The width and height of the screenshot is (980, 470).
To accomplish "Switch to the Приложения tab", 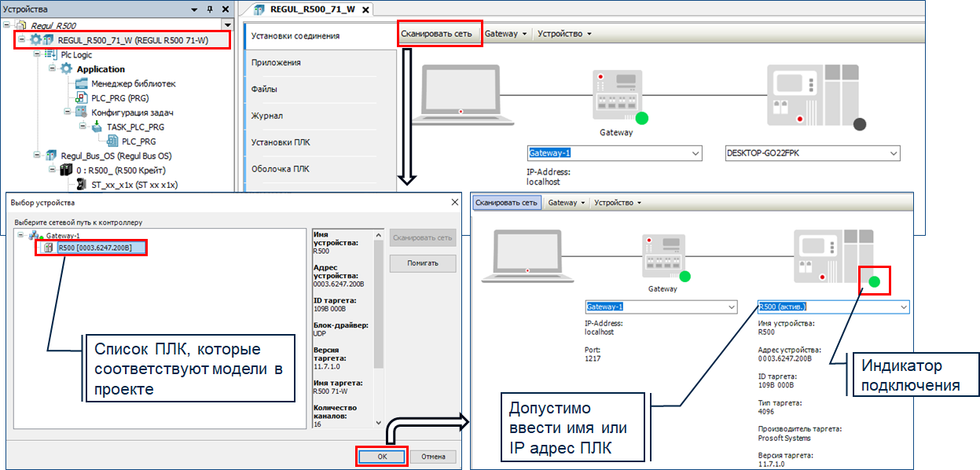I will click(x=276, y=63).
